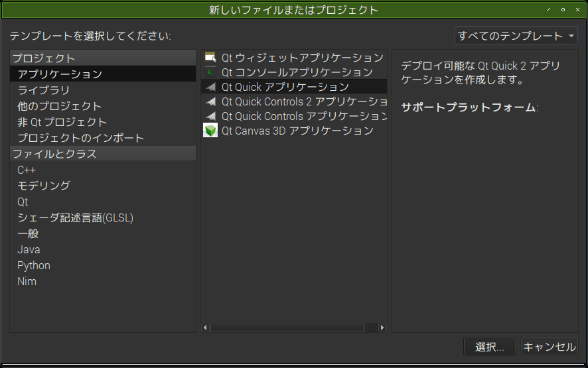
Task: Maximize the dialog using the circle button
Action: click(563, 9)
